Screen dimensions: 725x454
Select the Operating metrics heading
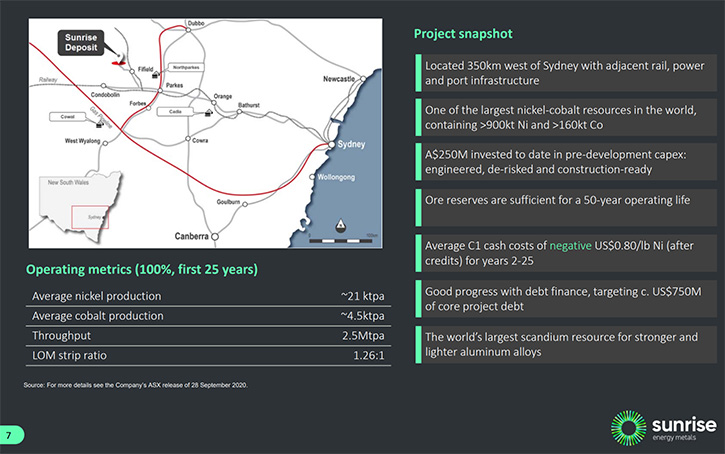pyautogui.click(x=142, y=270)
